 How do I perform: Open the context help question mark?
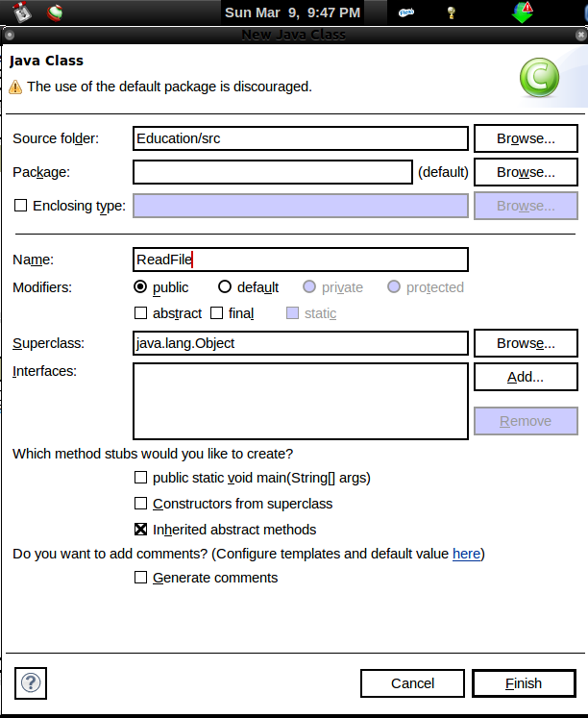32,683
